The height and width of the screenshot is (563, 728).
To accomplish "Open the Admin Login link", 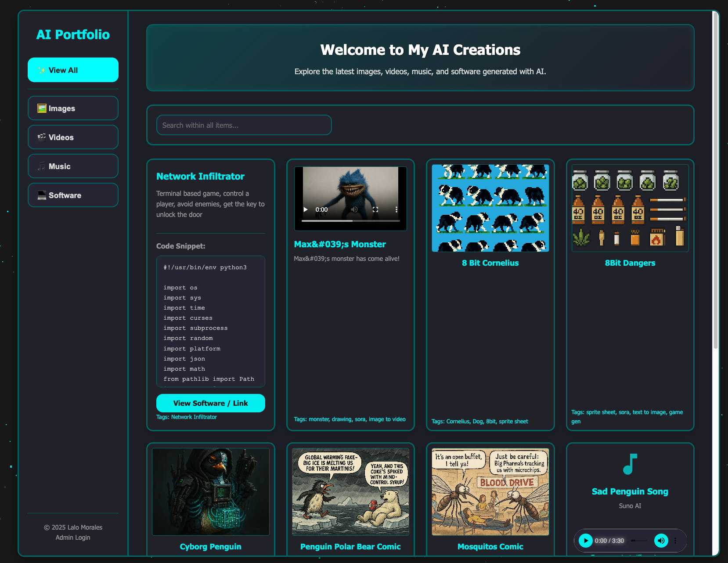I will click(x=73, y=538).
